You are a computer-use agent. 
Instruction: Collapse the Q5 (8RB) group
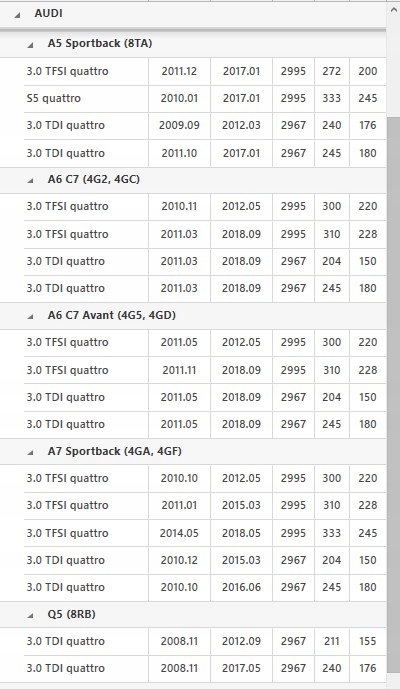(x=30, y=616)
